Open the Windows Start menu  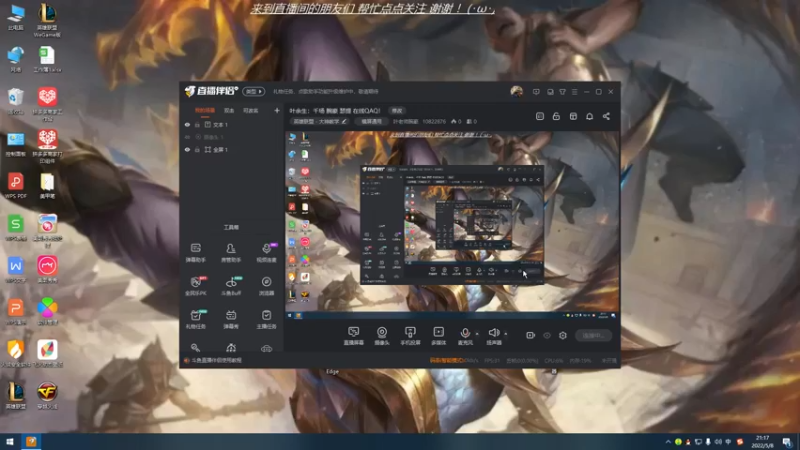pyautogui.click(x=10, y=442)
